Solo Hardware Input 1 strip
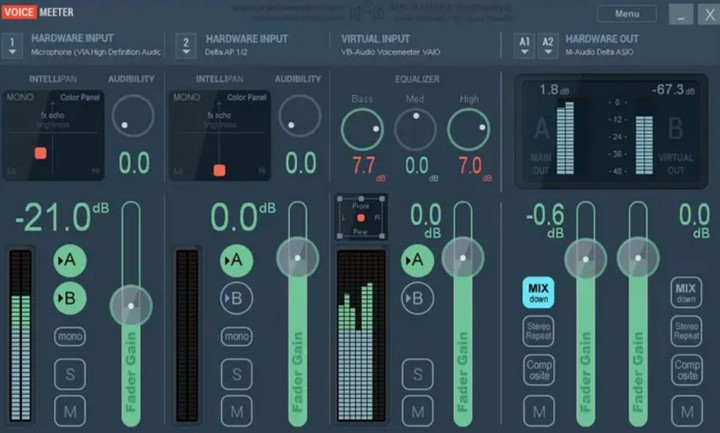The width and height of the screenshot is (720, 433). [x=70, y=374]
